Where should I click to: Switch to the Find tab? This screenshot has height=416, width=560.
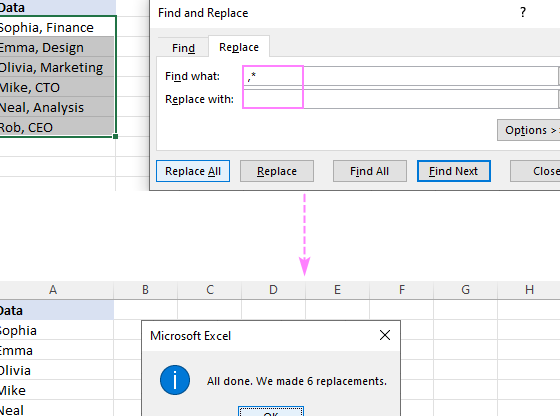coord(183,47)
